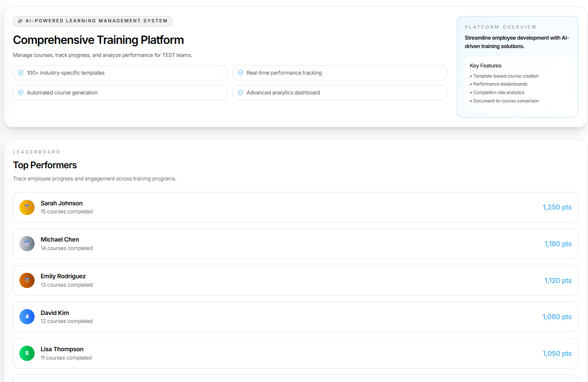Image resolution: width=588 pixels, height=382 pixels.
Task: Click the Template-based course creation item
Action: tap(506, 76)
